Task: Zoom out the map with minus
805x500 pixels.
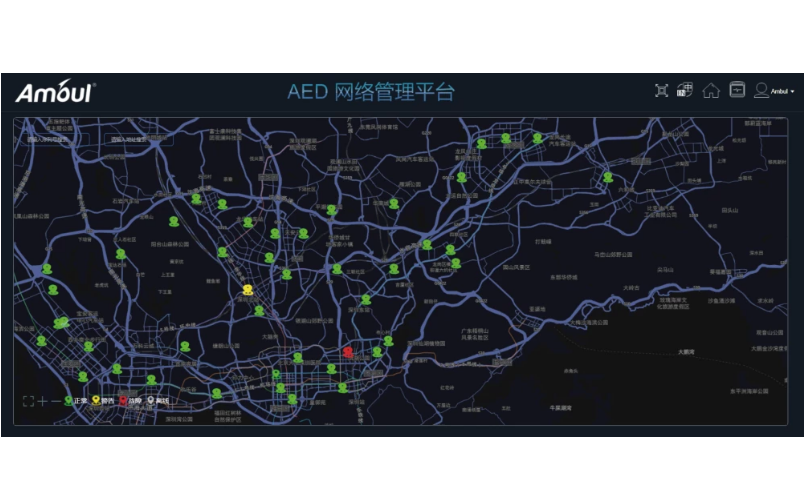Action: pyautogui.click(x=55, y=401)
